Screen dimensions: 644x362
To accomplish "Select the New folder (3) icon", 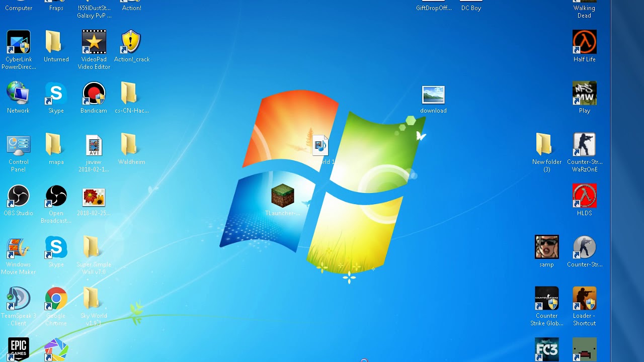I will (x=545, y=145).
